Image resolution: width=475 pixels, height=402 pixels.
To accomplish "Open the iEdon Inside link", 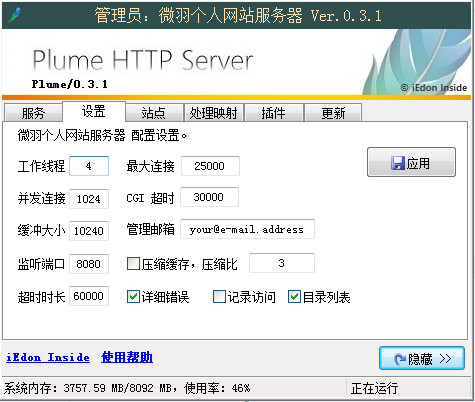I will click(48, 357).
